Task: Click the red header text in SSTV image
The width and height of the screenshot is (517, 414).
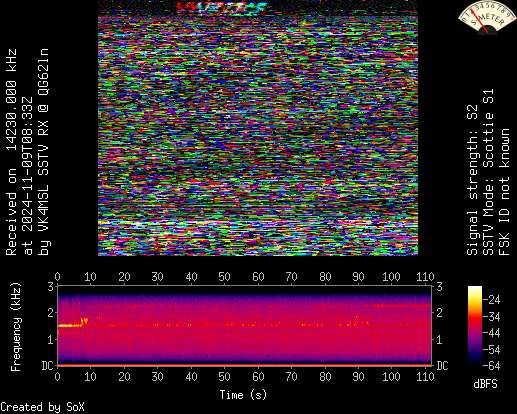Action: [x=221, y=8]
